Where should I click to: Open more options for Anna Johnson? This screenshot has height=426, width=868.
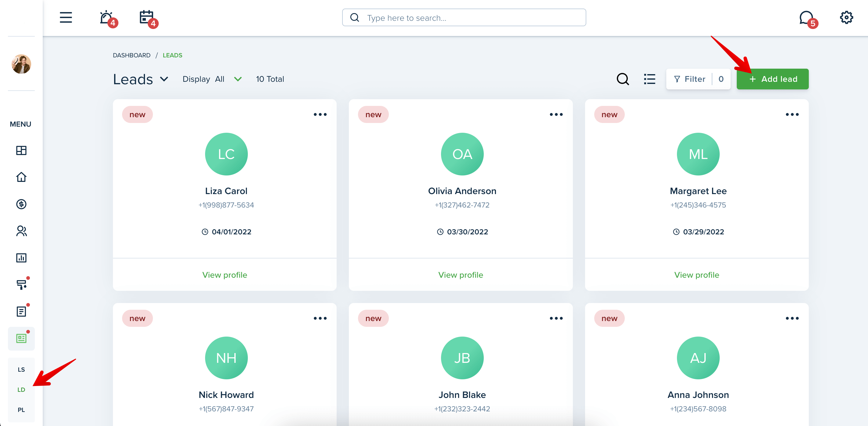coord(792,319)
